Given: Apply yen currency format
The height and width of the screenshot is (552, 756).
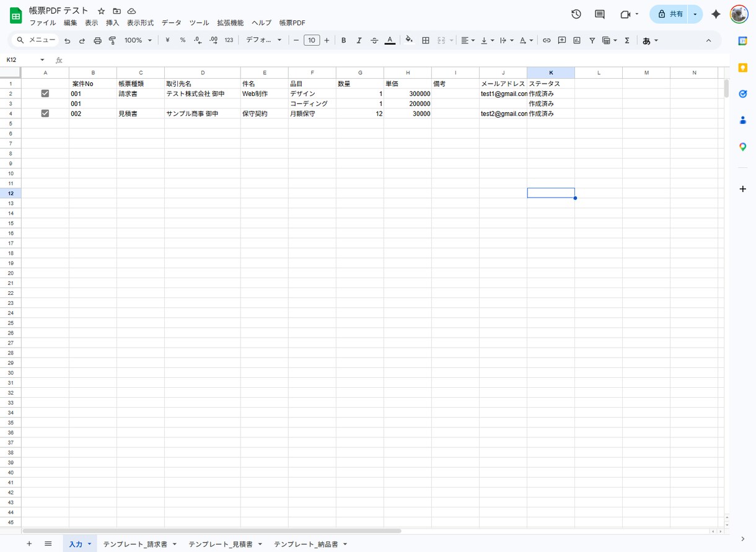Looking at the screenshot, I should pos(167,40).
